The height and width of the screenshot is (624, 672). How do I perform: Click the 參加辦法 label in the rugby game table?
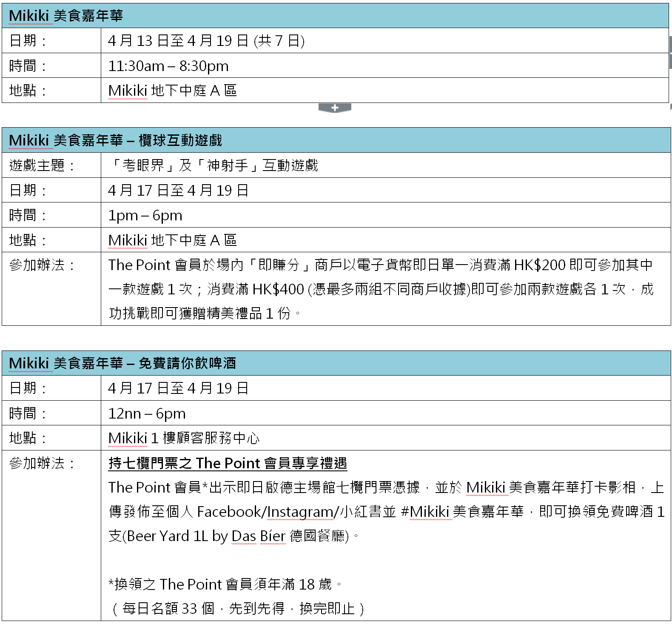(42, 265)
